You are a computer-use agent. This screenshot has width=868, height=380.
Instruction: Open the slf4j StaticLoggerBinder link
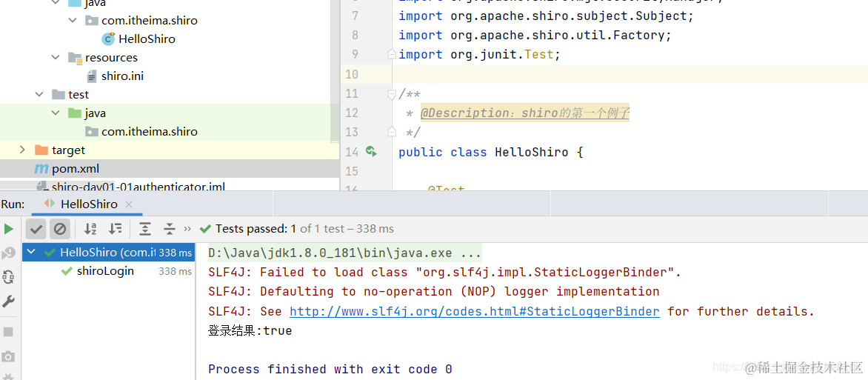pyautogui.click(x=475, y=311)
